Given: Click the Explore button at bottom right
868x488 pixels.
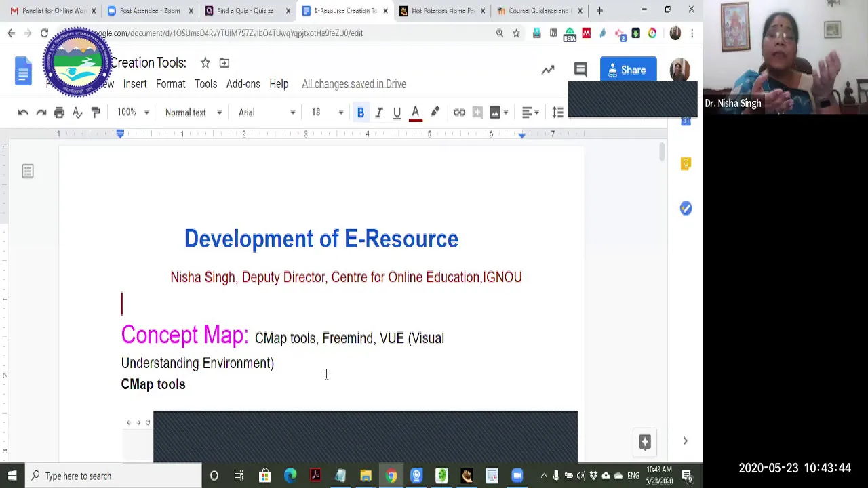Looking at the screenshot, I should click(645, 442).
